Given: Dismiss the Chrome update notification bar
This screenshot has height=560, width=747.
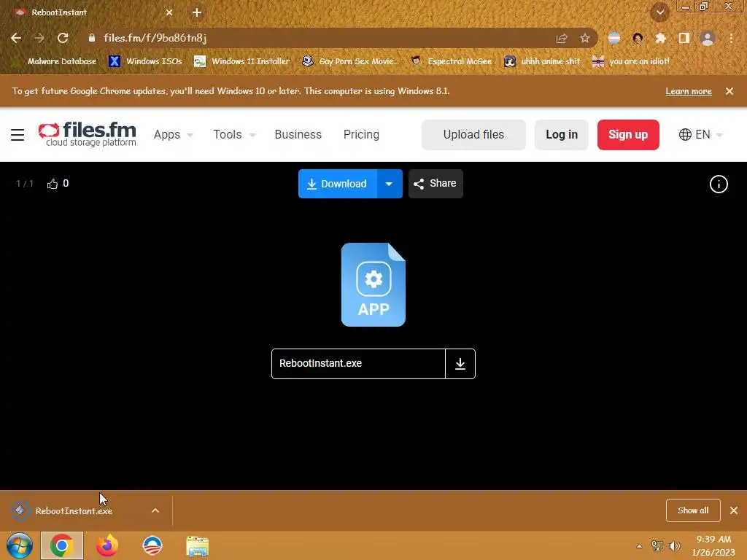Looking at the screenshot, I should tap(729, 91).
